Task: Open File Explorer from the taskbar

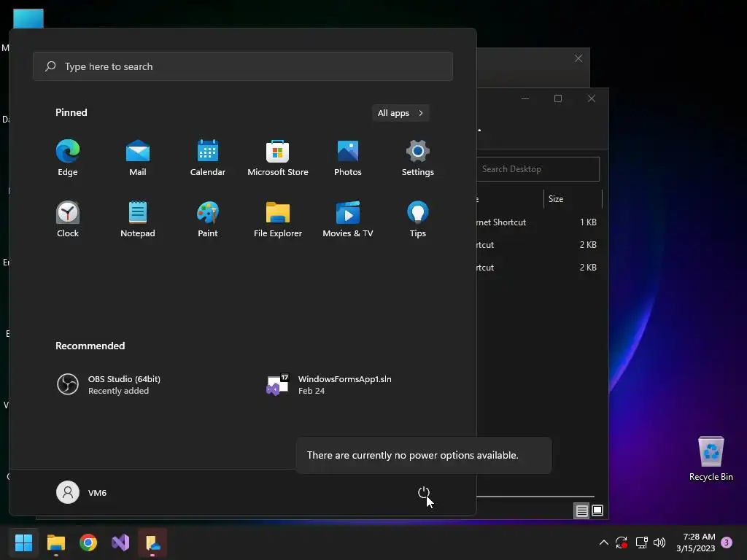Action: [55, 542]
